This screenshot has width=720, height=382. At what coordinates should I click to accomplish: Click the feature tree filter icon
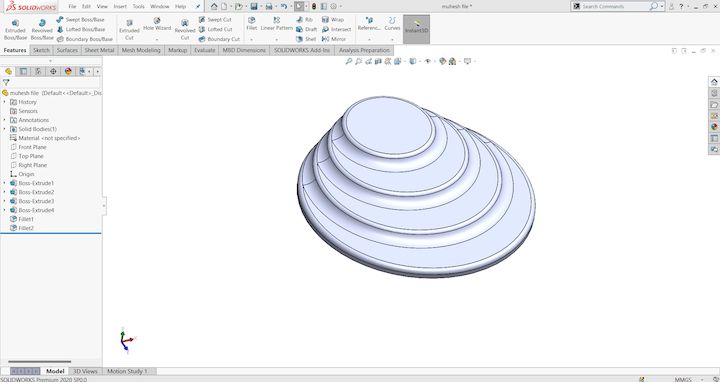(x=6, y=83)
